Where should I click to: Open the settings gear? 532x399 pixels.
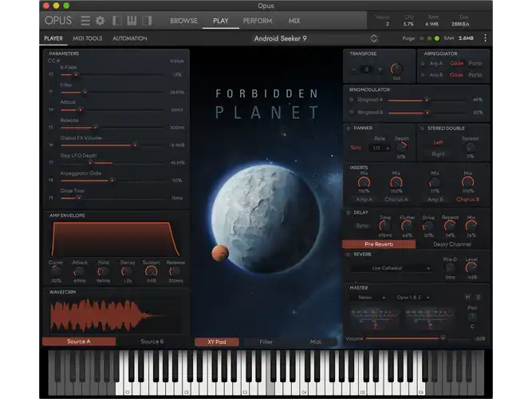point(100,21)
